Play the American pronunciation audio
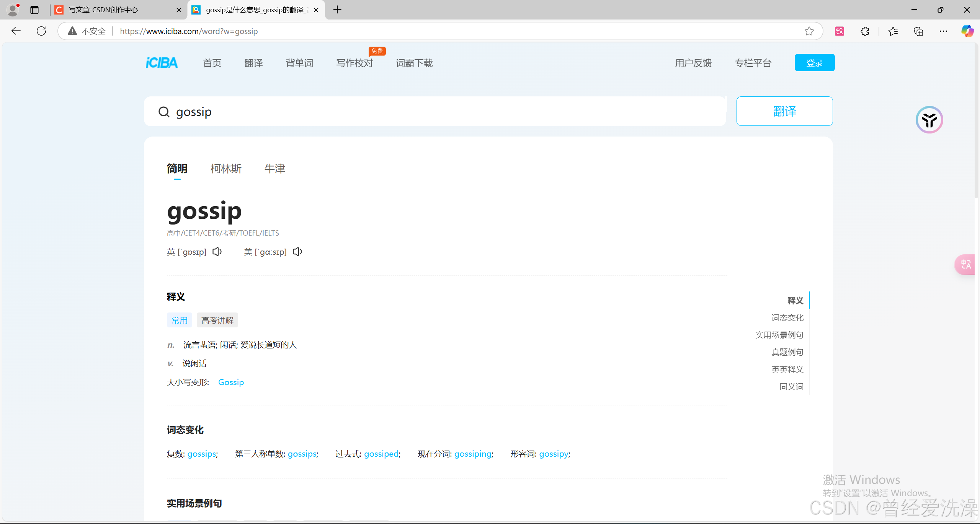 [x=297, y=252]
